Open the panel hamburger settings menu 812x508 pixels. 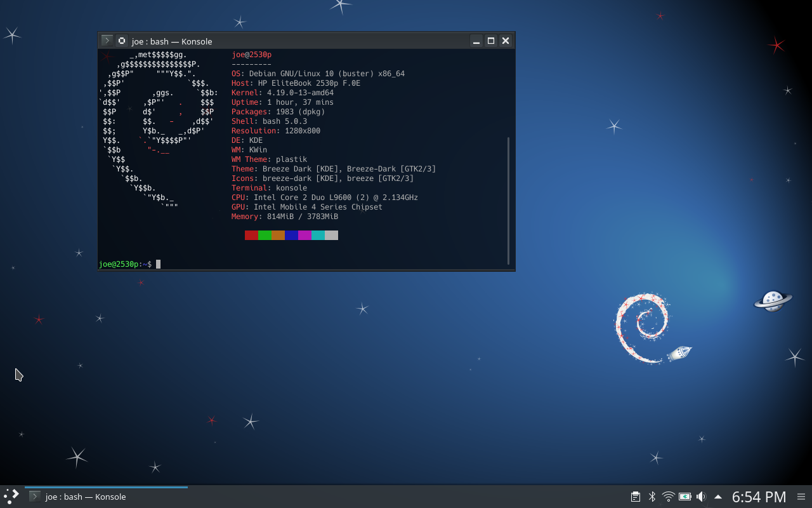click(801, 497)
